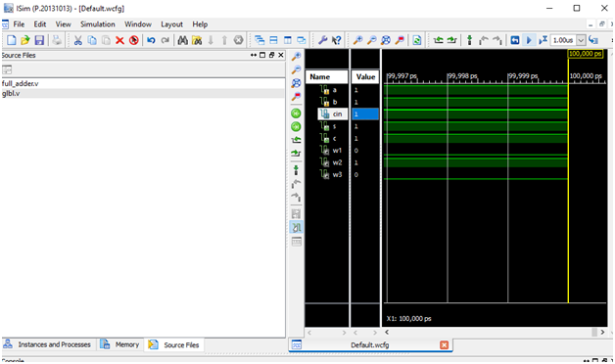Image resolution: width=615 pixels, height=364 pixels.
Task: Click the Cascade windows icon
Action: [x=260, y=40]
